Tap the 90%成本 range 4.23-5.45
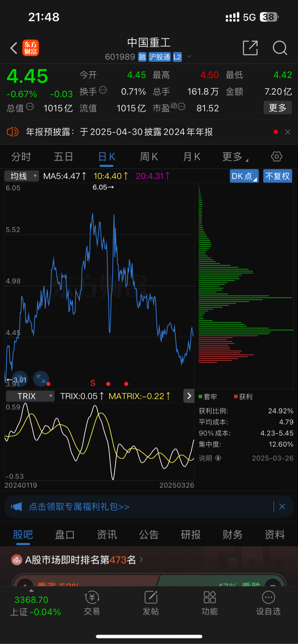Viewport: 298px width, 644px height. 277,433
